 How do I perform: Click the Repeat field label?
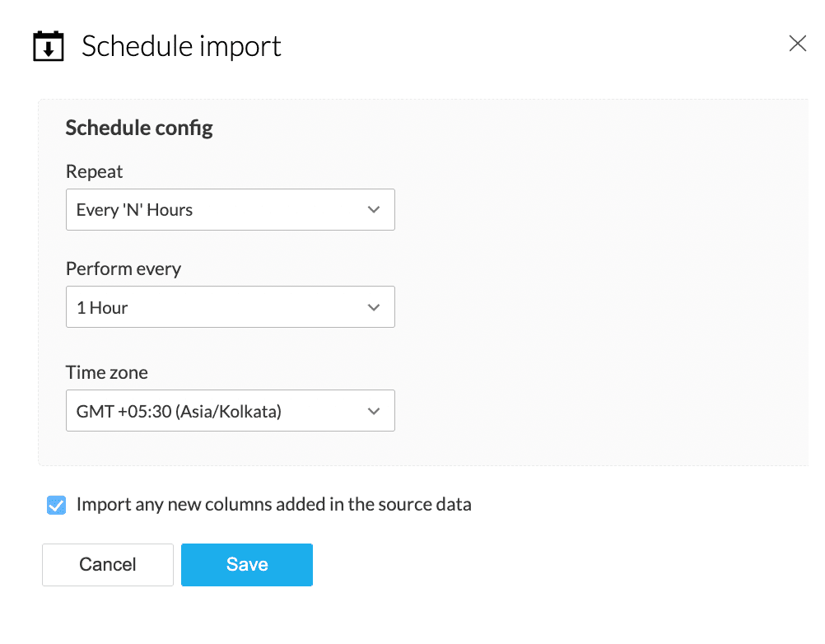[x=94, y=171]
